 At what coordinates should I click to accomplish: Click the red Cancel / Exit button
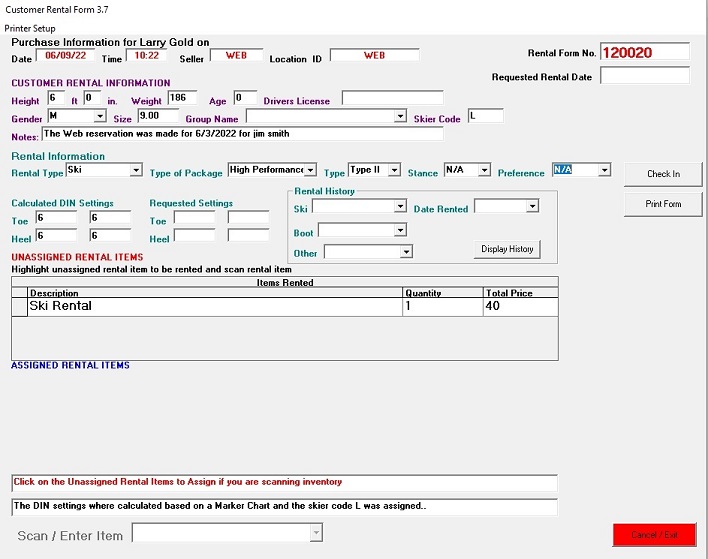[x=653, y=535]
